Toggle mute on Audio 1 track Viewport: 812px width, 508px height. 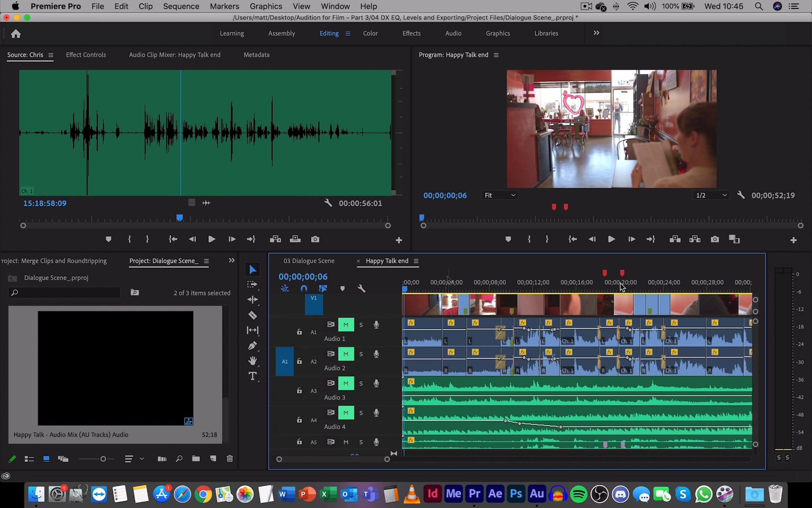(346, 324)
